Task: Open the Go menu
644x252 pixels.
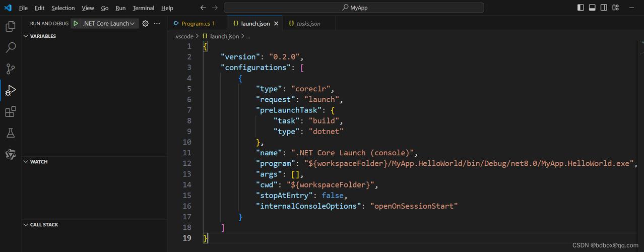Action: (x=105, y=8)
